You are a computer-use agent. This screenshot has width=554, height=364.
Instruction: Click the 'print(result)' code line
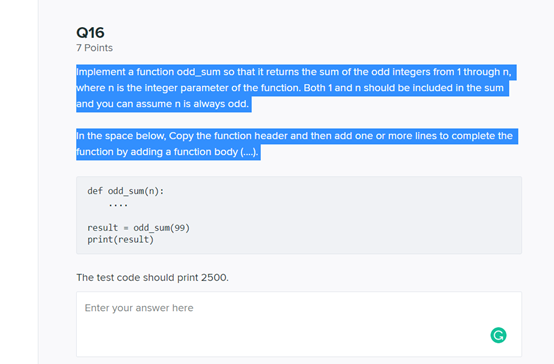(x=120, y=240)
